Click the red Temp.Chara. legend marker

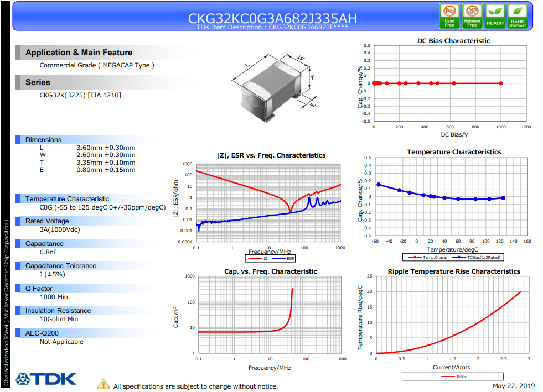pos(415,258)
